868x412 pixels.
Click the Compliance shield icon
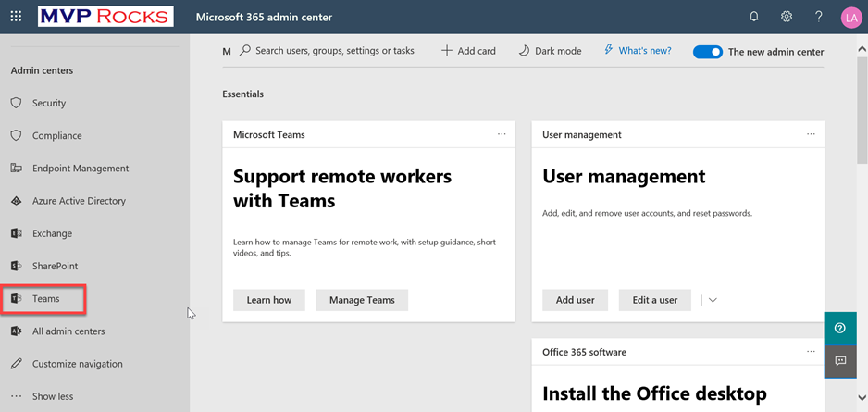point(16,136)
